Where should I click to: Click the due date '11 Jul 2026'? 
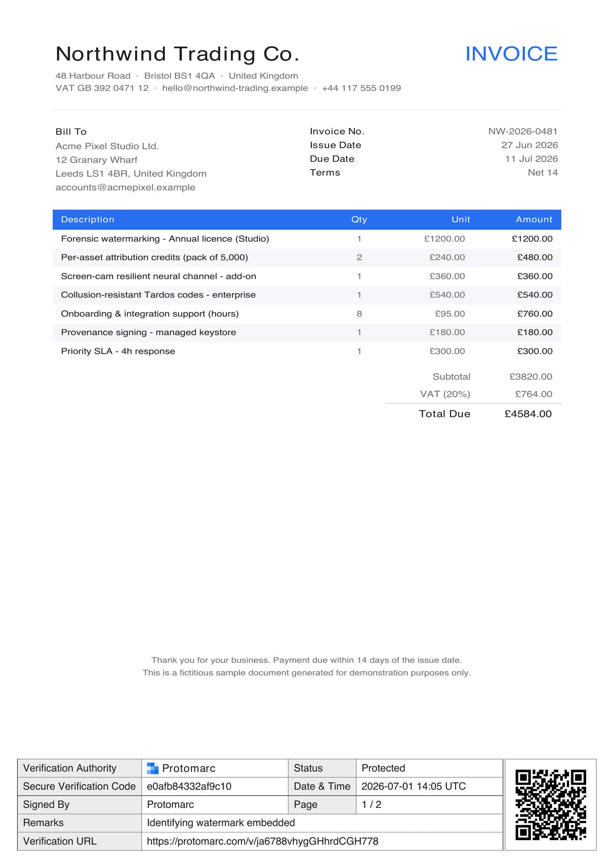coord(531,159)
